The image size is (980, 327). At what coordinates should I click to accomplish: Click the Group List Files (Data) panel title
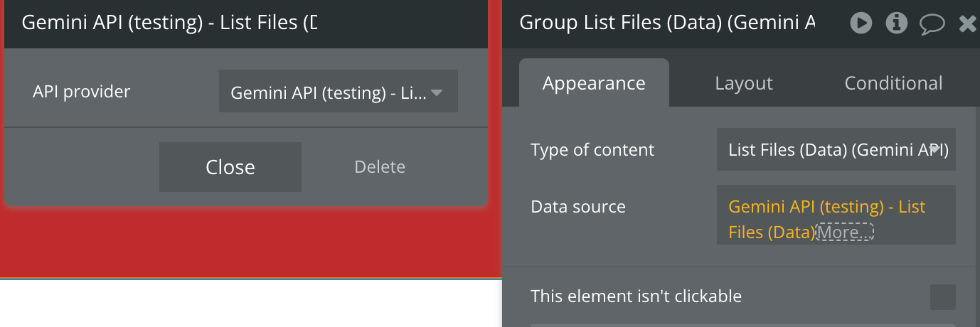[x=667, y=23]
